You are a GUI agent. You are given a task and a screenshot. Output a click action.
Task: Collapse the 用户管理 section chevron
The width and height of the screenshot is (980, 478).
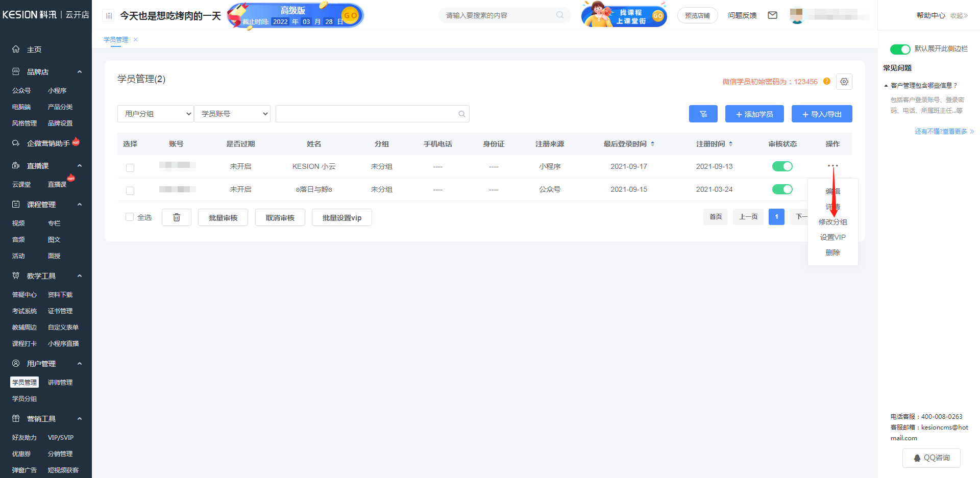(80, 364)
